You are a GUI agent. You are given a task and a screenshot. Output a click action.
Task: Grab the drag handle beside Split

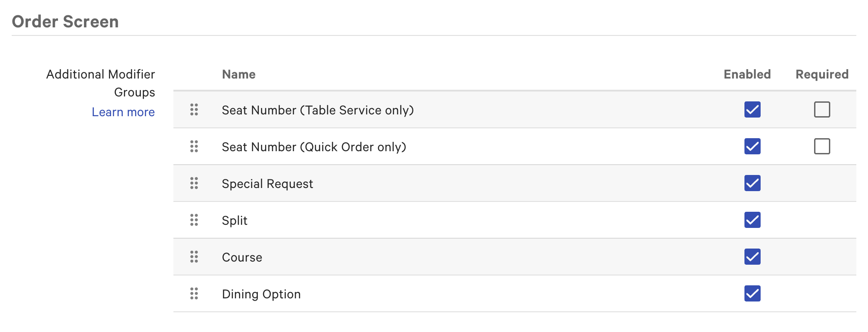point(194,220)
